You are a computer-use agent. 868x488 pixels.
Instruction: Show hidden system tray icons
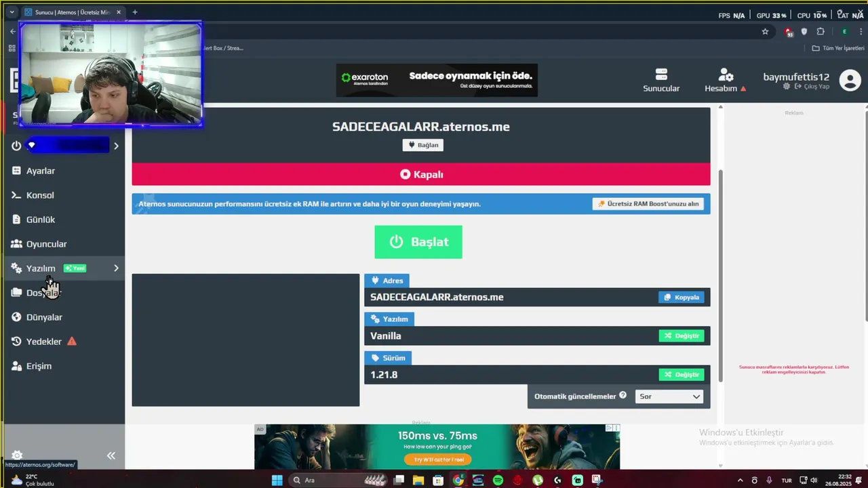click(740, 480)
